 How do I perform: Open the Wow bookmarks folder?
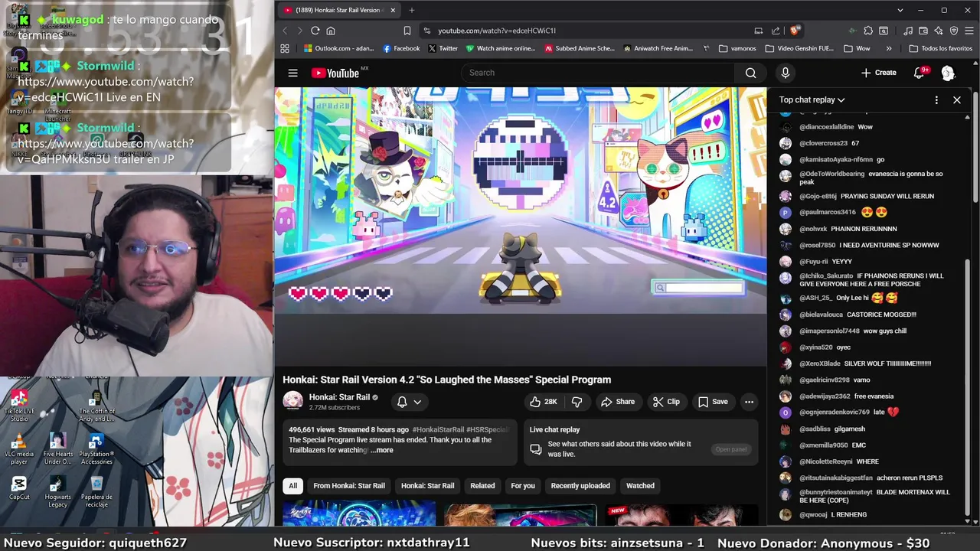click(857, 48)
